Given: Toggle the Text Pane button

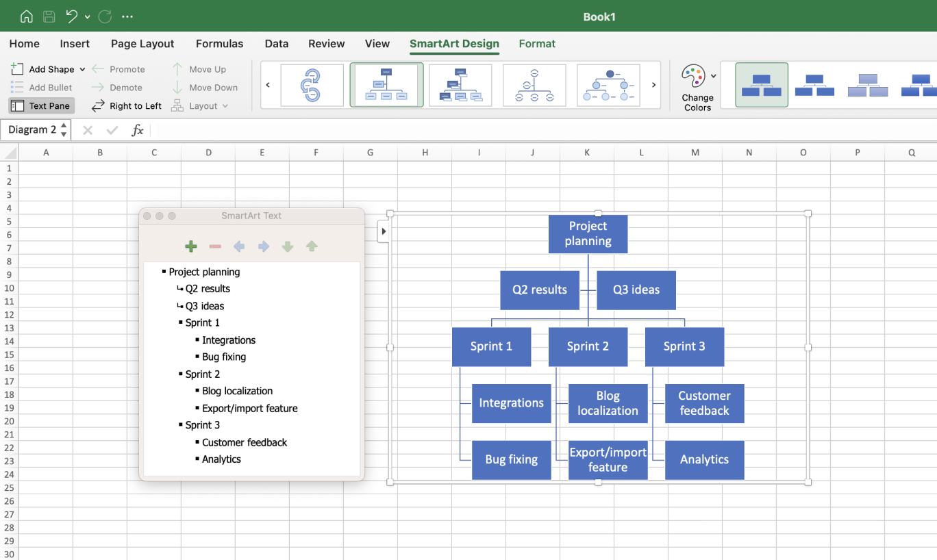Looking at the screenshot, I should coord(41,106).
